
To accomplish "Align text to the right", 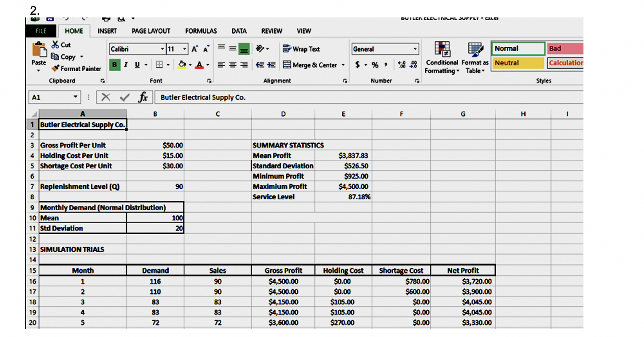I will [x=244, y=65].
